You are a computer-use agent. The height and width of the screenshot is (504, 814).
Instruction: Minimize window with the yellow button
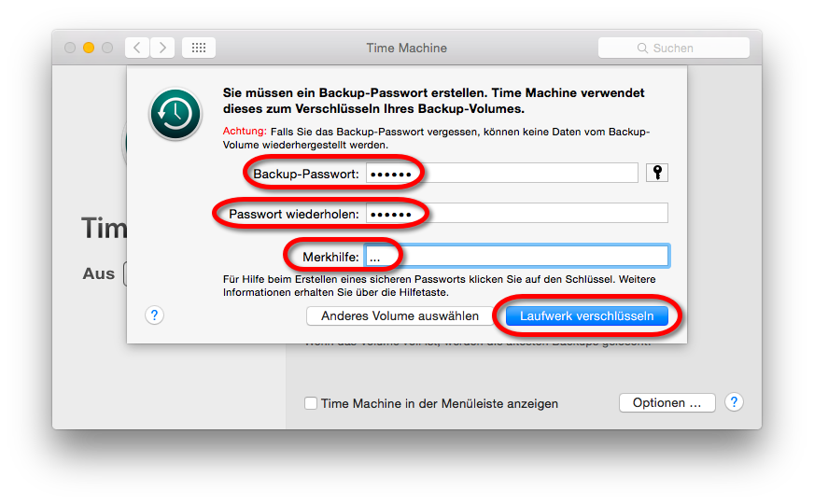click(x=89, y=48)
